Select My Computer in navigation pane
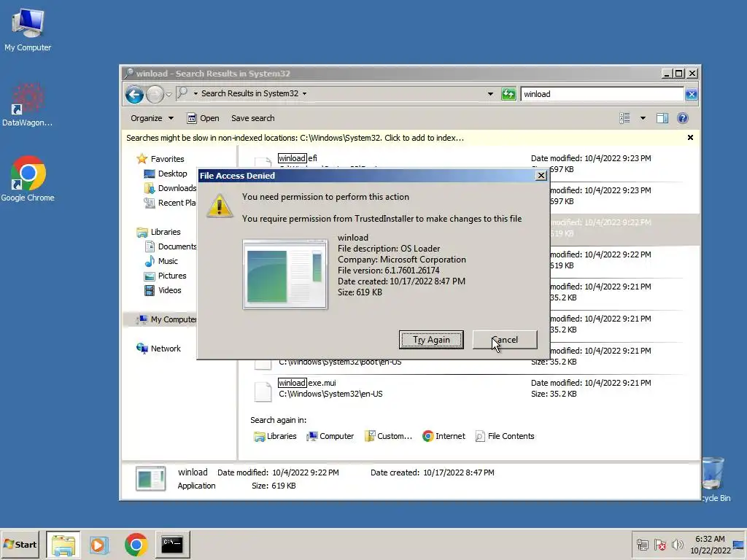This screenshot has width=747, height=560. (166, 319)
